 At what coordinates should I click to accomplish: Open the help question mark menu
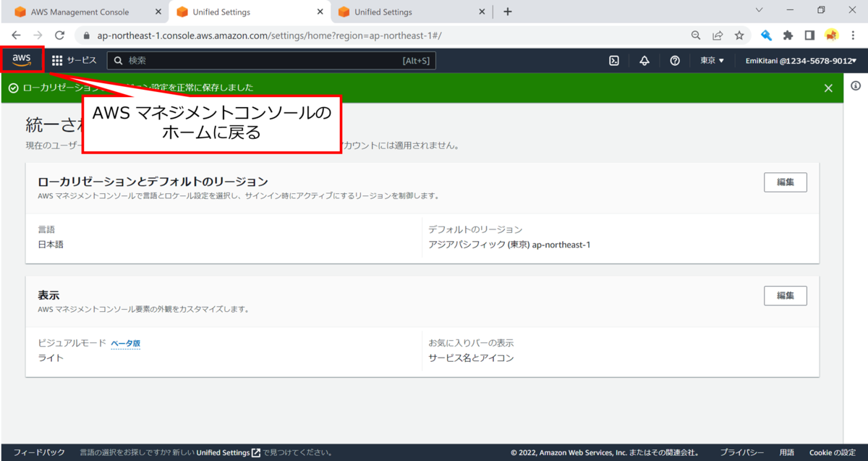click(x=675, y=61)
